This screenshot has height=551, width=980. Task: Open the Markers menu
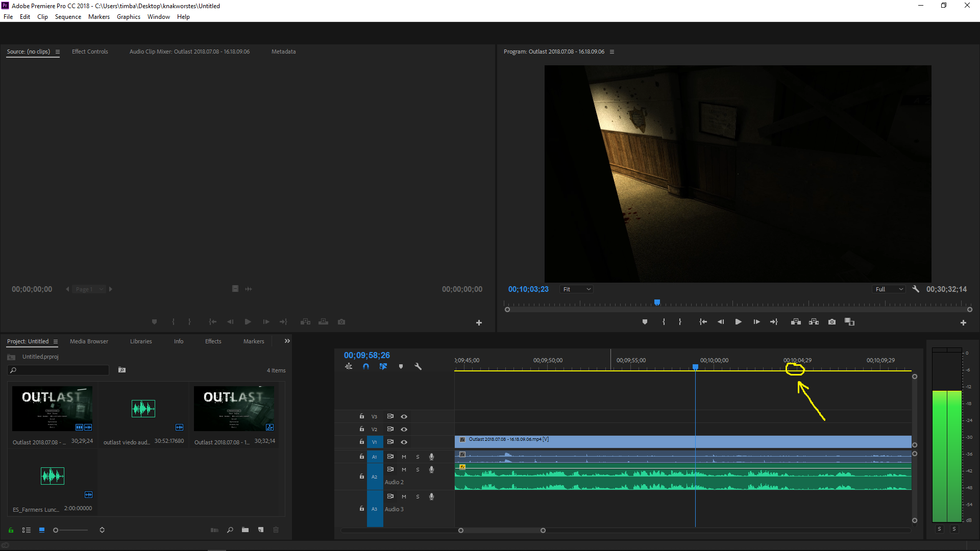pos(99,17)
